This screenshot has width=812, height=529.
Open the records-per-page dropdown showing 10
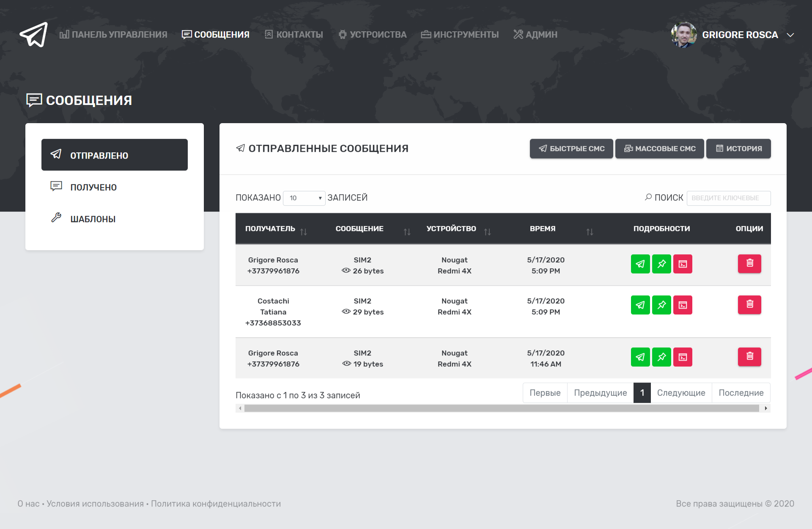pyautogui.click(x=304, y=198)
